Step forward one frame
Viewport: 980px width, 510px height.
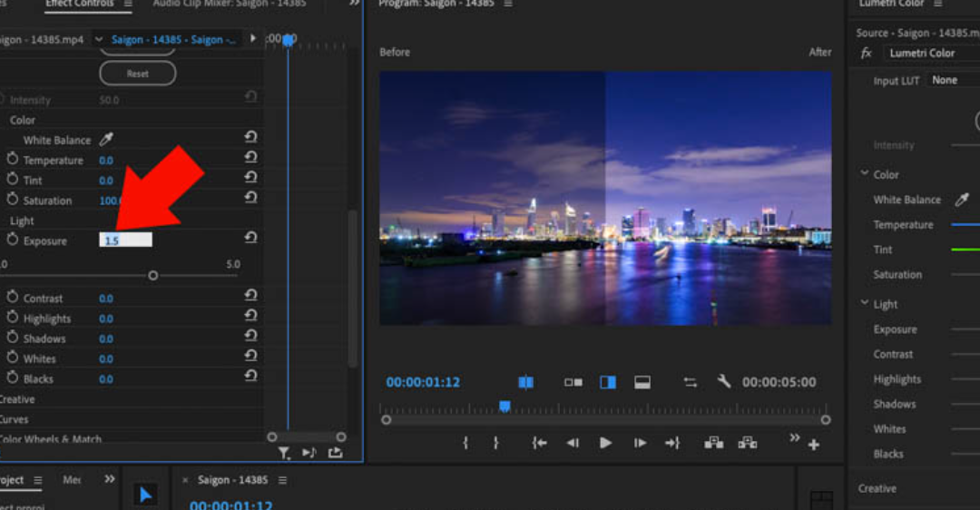(640, 443)
